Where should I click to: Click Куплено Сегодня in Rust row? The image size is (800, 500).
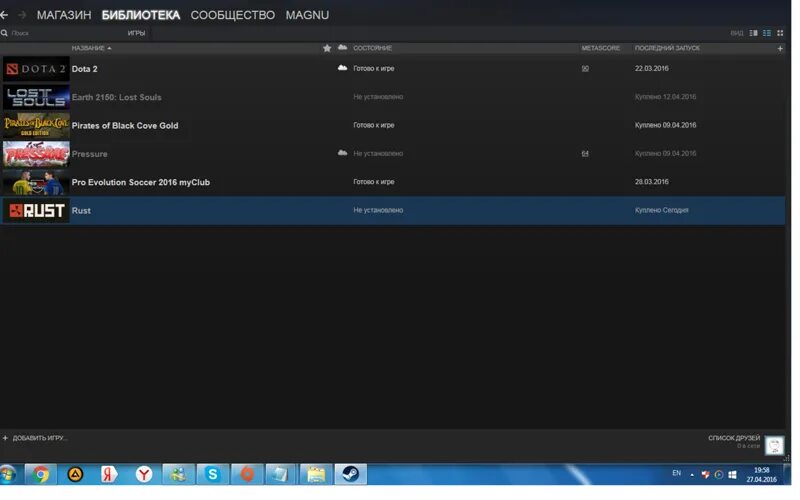tap(661, 210)
